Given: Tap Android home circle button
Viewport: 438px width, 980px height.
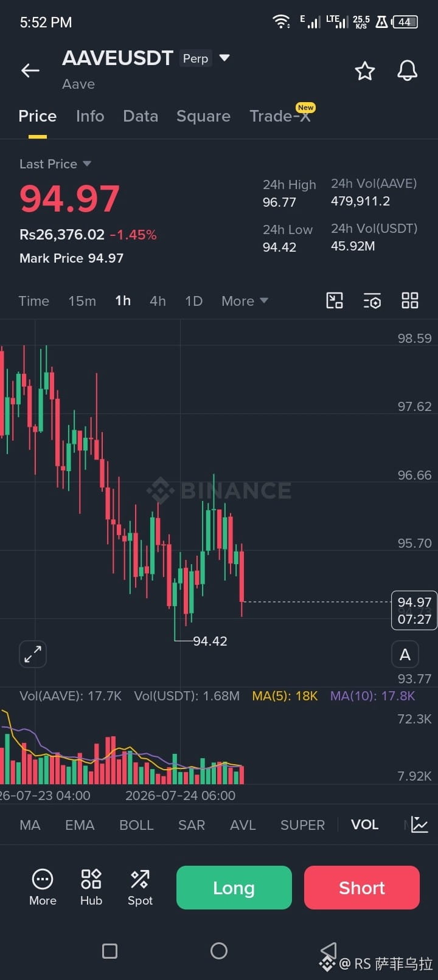Looking at the screenshot, I should (219, 951).
